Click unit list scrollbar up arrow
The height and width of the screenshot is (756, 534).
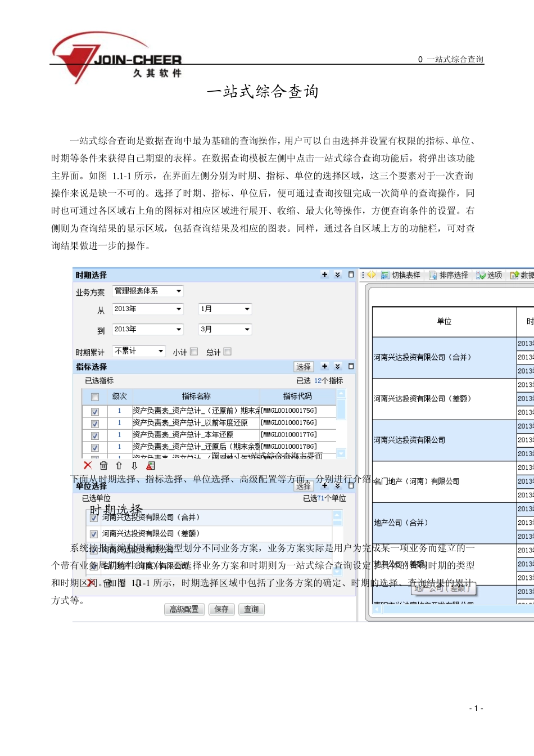pyautogui.click(x=337, y=515)
